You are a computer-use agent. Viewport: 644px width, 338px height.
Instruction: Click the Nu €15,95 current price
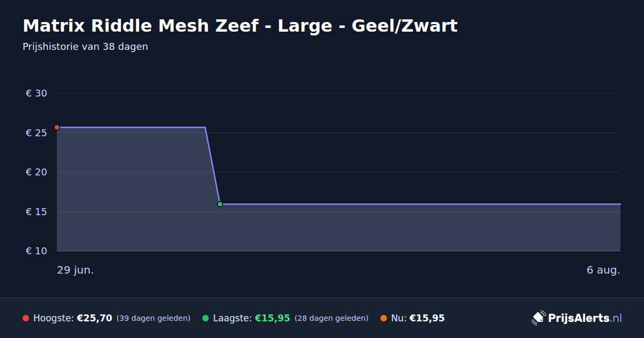tap(427, 318)
